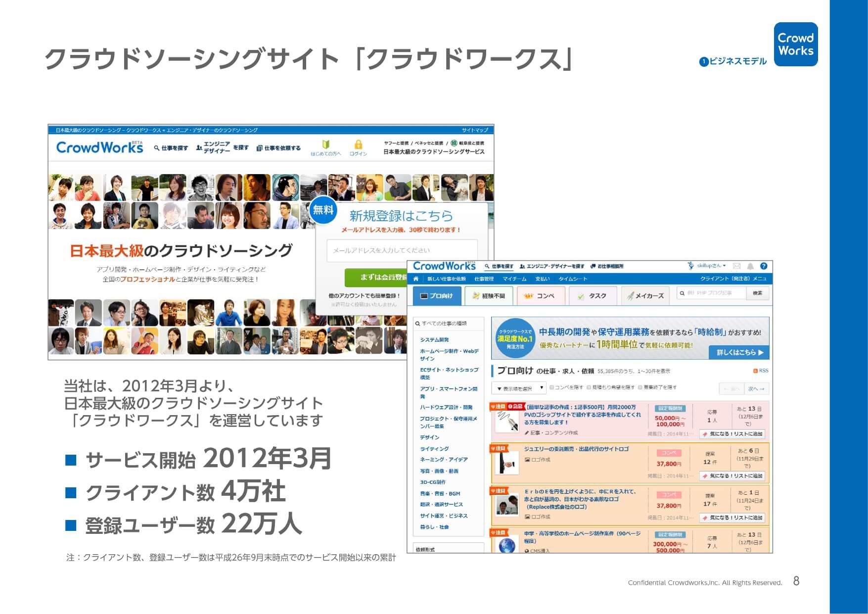This screenshot has height=614, width=868.
Task: Click the 詳しくはこちら banner button
Action: tap(739, 352)
